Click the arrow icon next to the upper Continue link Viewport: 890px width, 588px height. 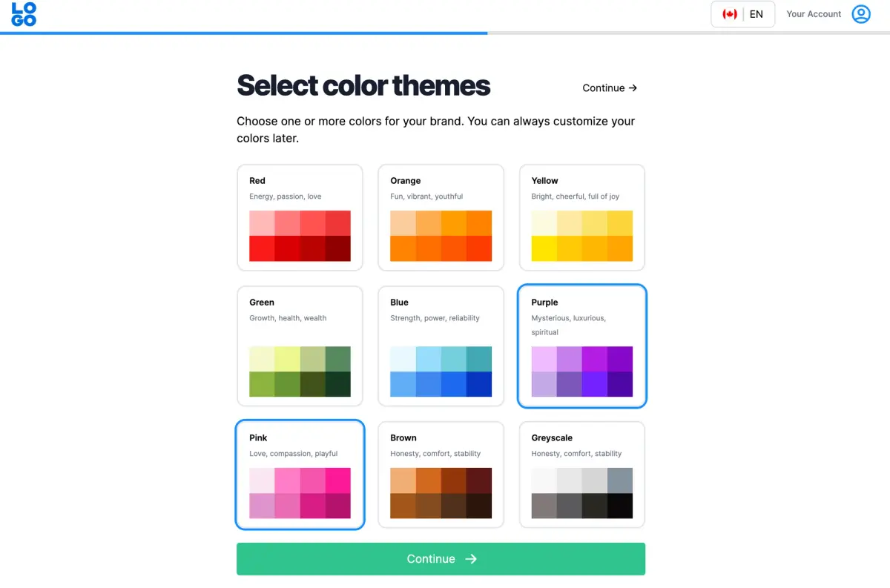click(632, 87)
